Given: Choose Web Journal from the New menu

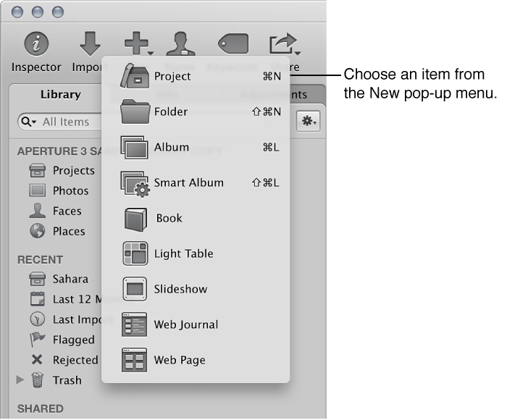Looking at the screenshot, I should [x=196, y=324].
